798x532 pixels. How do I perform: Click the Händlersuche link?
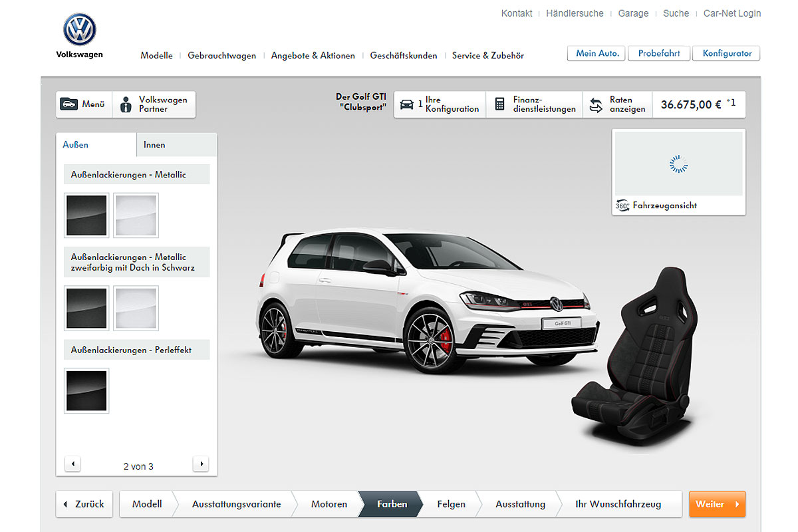(575, 13)
